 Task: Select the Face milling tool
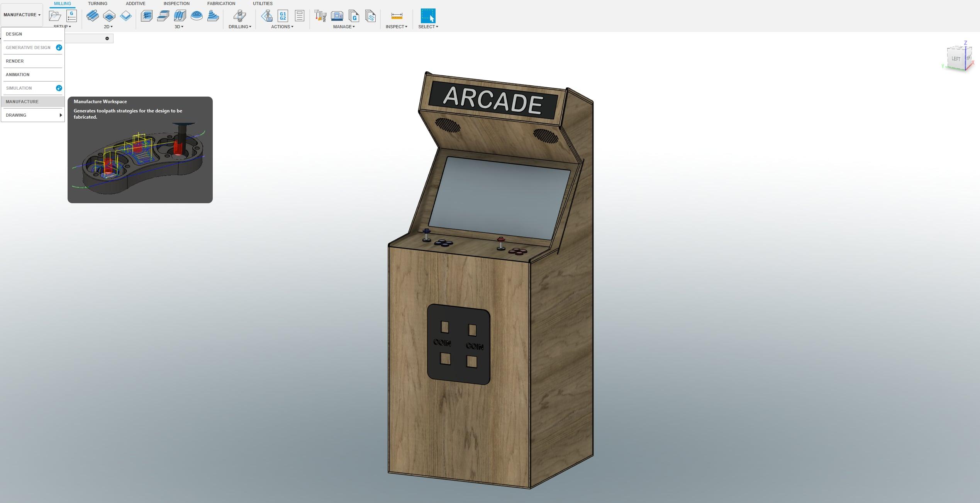point(126,16)
